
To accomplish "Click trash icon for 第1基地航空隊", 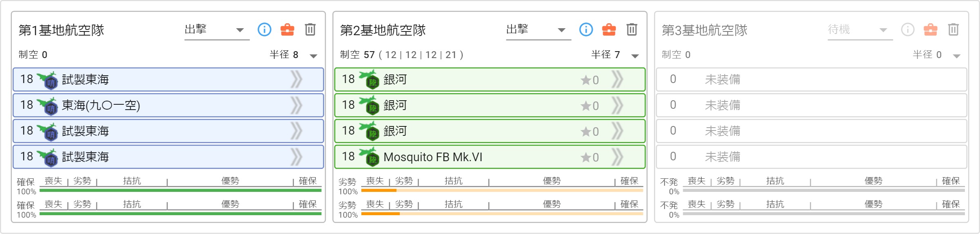I will pyautogui.click(x=310, y=29).
